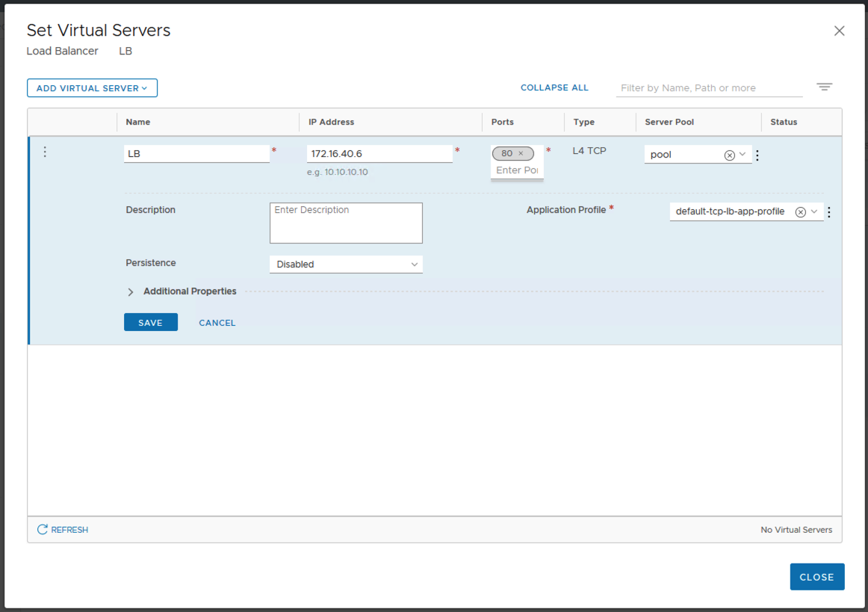Remove port 80 tag
868x612 pixels.
(521, 153)
